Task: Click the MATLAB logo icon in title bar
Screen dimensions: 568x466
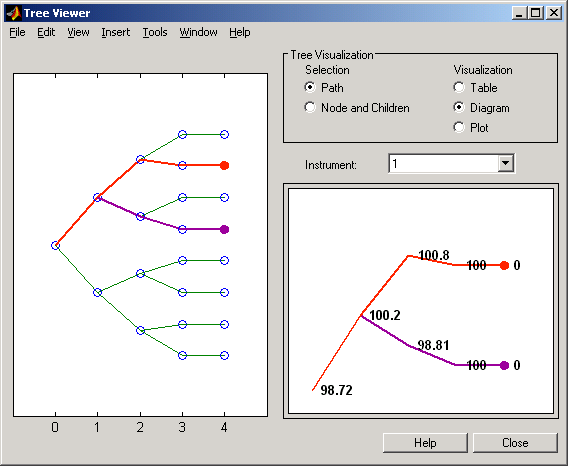Action: pos(13,13)
